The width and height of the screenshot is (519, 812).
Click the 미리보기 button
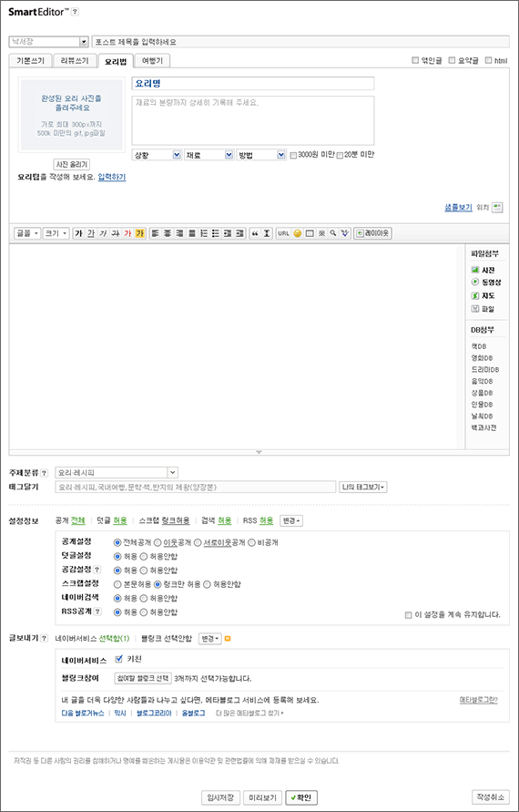[262, 797]
